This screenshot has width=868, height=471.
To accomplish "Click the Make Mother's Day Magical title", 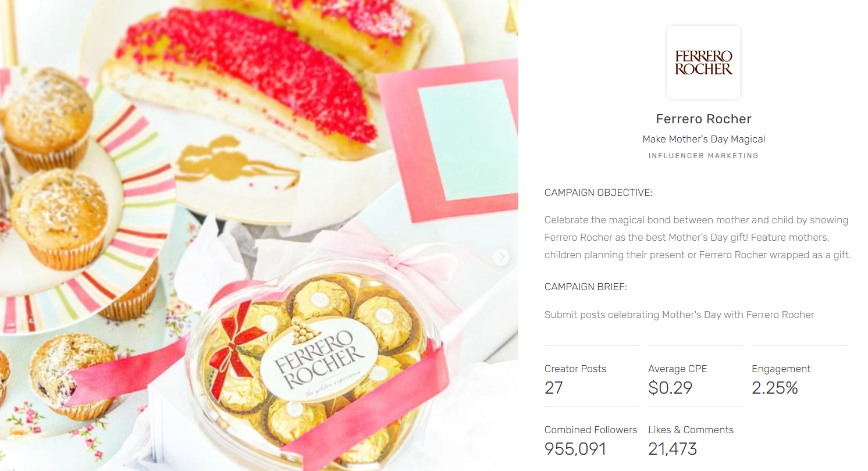I will pyautogui.click(x=703, y=140).
